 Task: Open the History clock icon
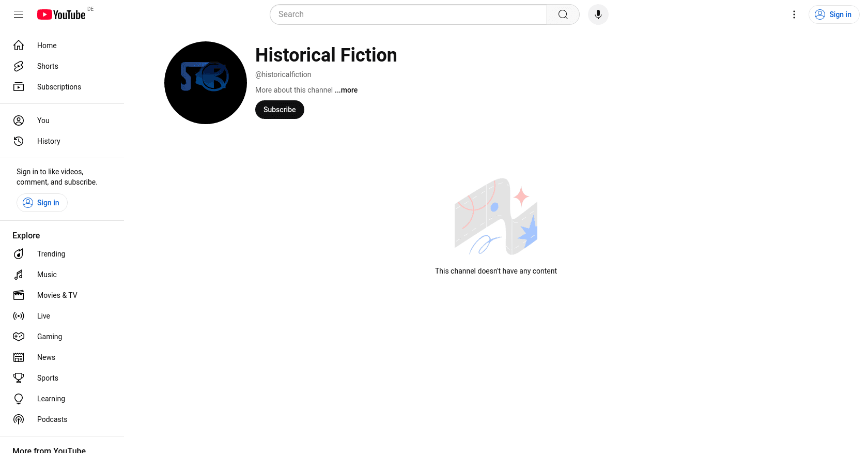(19, 141)
